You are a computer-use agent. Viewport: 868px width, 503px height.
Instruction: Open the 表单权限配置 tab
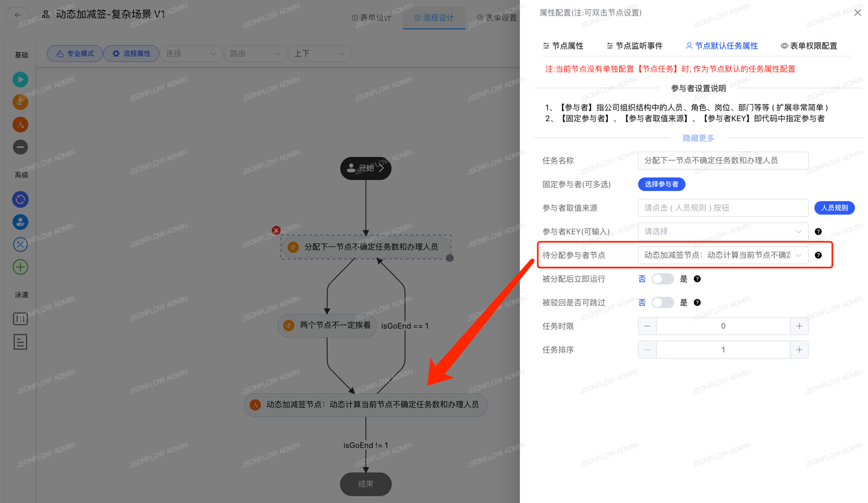pos(809,46)
